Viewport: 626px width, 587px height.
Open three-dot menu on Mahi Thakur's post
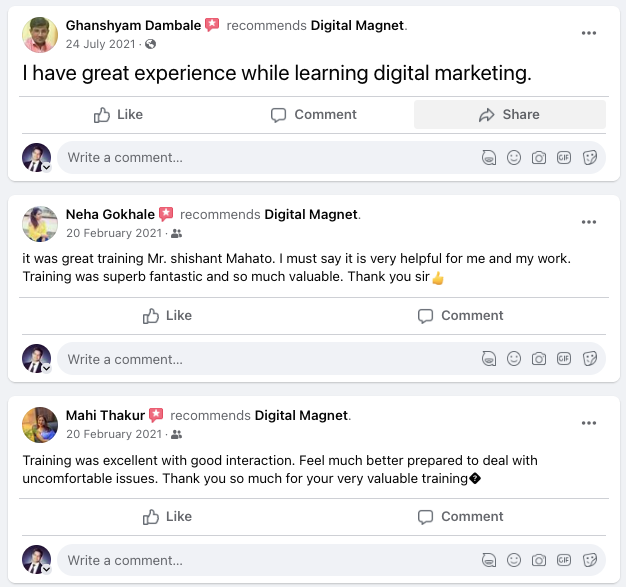(590, 423)
